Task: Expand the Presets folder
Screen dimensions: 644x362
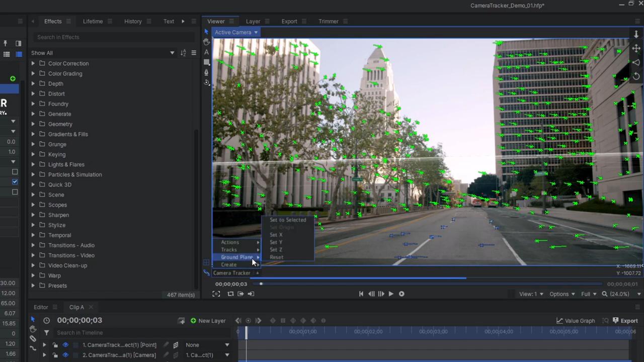Action: (x=33, y=286)
